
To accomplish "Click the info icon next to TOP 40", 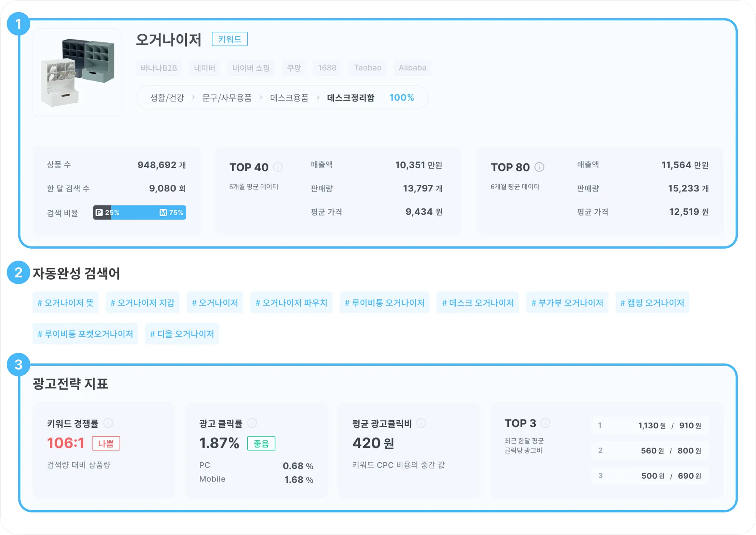I will click(x=278, y=167).
